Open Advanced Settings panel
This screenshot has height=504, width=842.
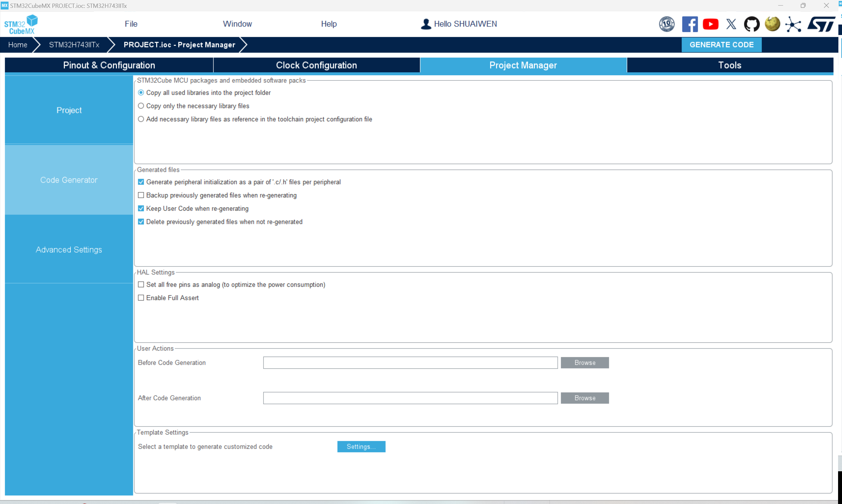click(68, 250)
